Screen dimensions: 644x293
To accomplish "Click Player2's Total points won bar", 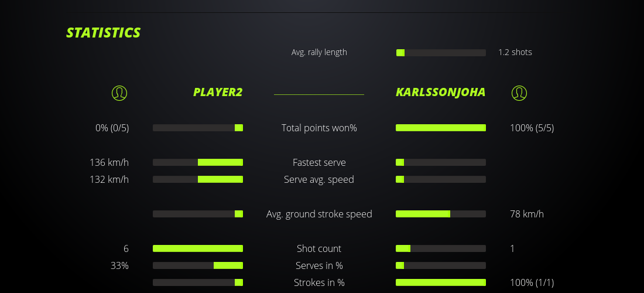I will coord(198,128).
